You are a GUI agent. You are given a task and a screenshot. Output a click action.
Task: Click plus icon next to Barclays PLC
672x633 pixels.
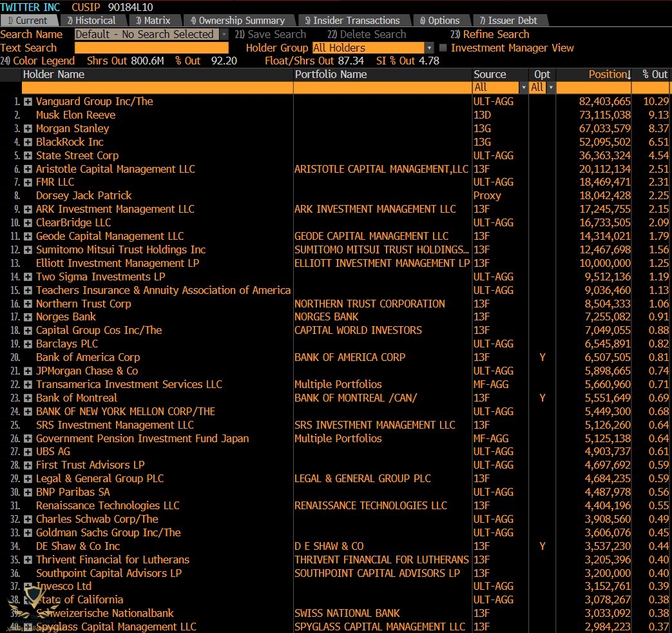coord(28,344)
